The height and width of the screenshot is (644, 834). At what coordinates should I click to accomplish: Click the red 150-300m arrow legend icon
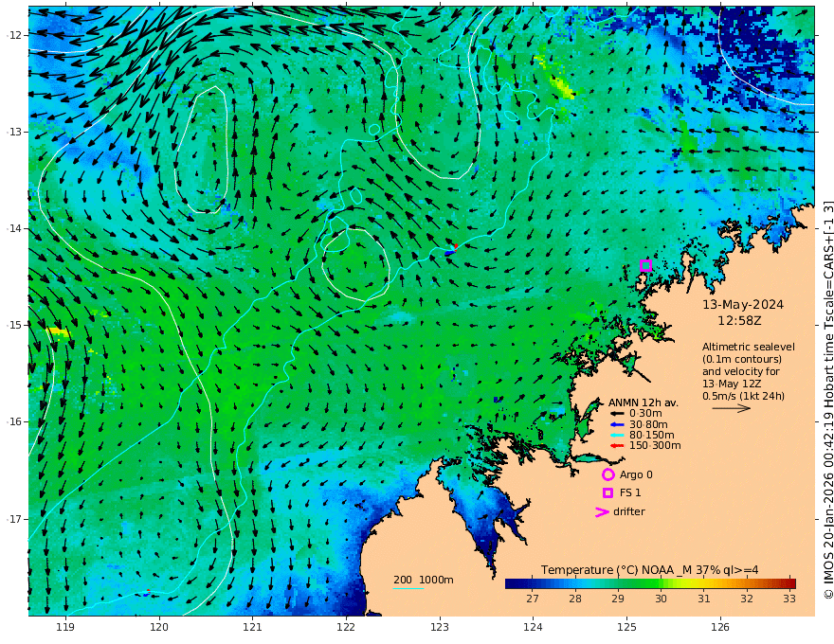coord(617,446)
